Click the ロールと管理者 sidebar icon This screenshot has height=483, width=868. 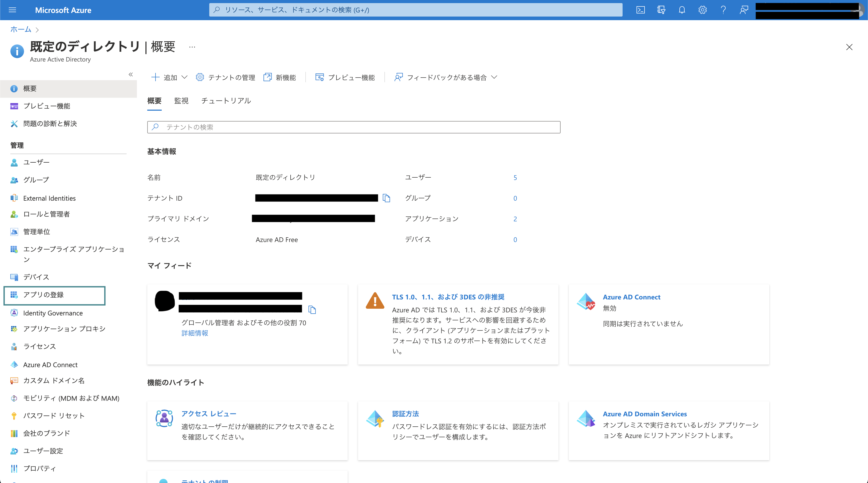(14, 214)
